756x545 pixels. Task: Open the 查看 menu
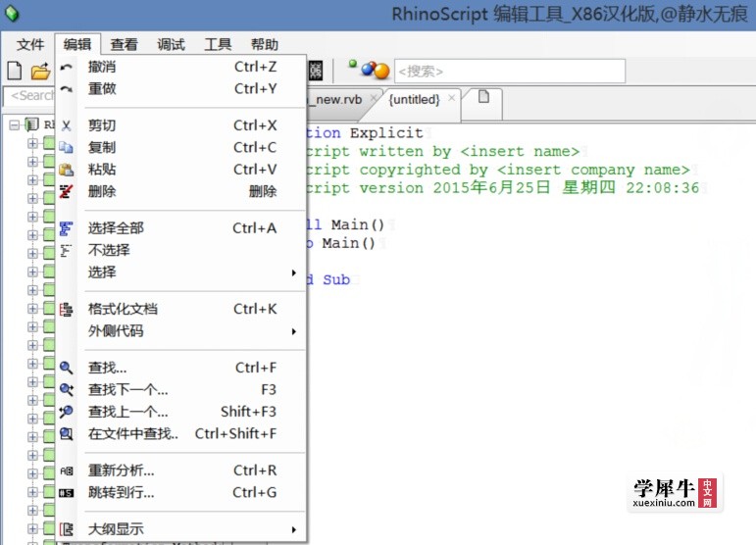124,44
